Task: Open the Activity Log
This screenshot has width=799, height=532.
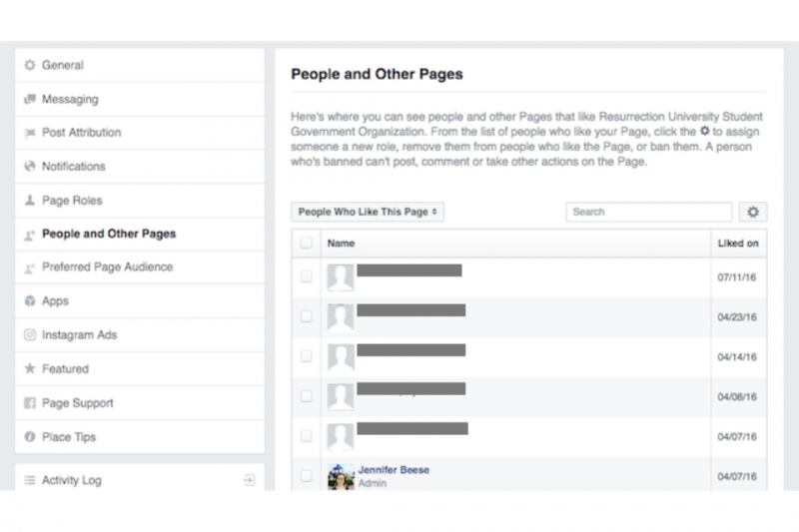Action: 140,478
